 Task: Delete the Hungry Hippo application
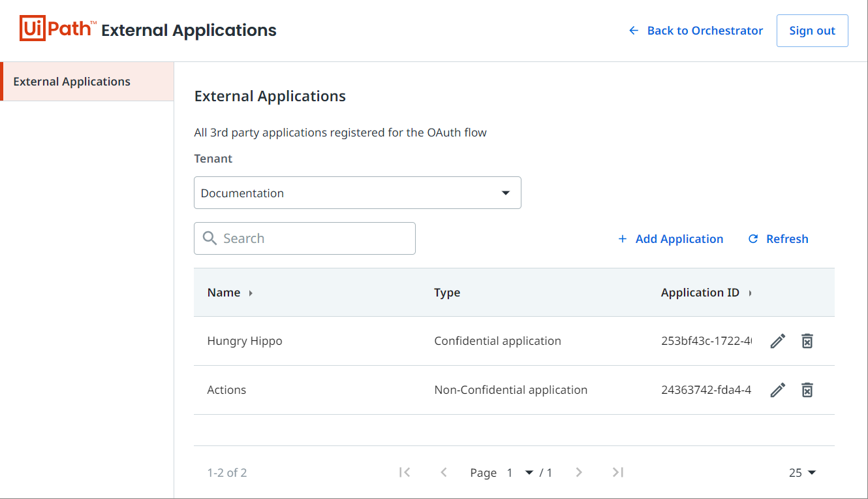pyautogui.click(x=807, y=341)
